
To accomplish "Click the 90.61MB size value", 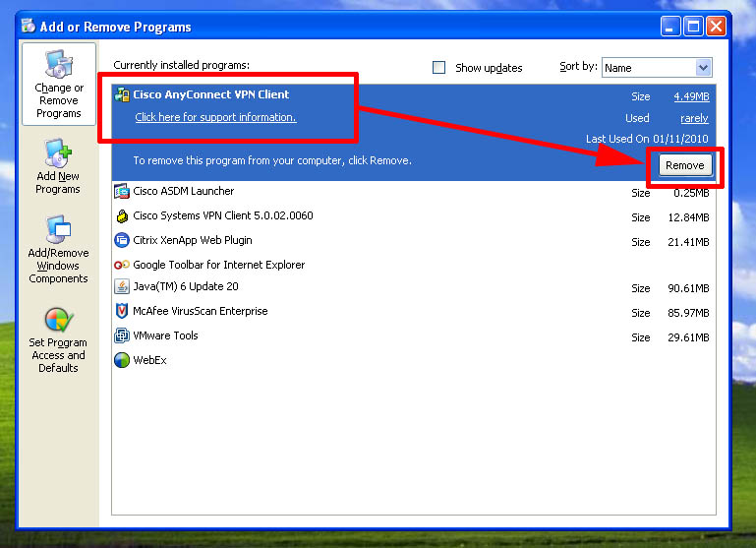I will (688, 288).
